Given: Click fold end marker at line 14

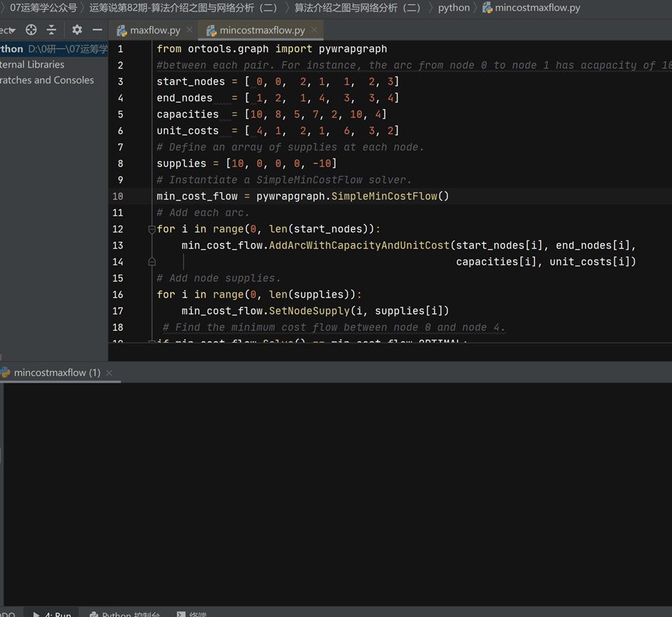Looking at the screenshot, I should pos(151,262).
